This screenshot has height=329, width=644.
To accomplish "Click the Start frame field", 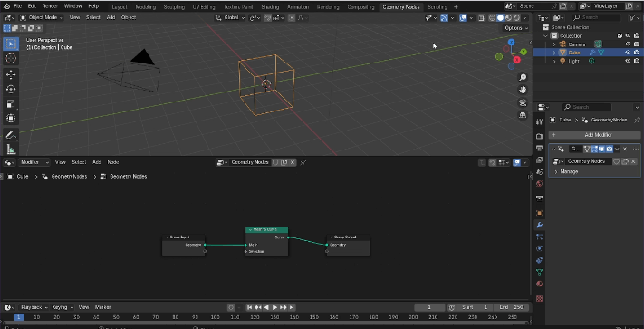I will pyautogui.click(x=475, y=307).
